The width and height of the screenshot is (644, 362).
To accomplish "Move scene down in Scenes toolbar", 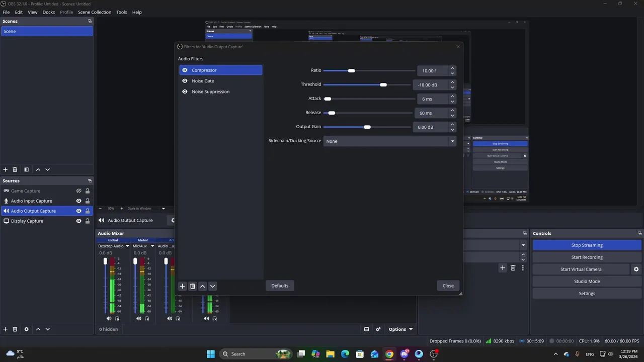I will (48, 170).
